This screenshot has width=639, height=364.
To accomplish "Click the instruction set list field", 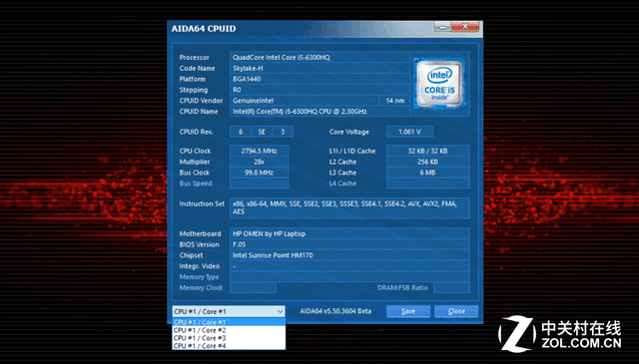I will [349, 207].
